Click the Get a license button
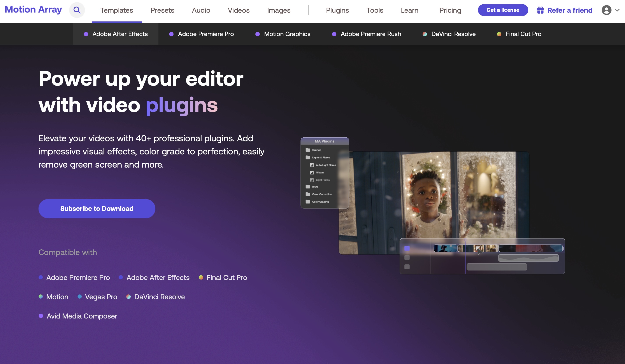625x364 pixels. 503,10
